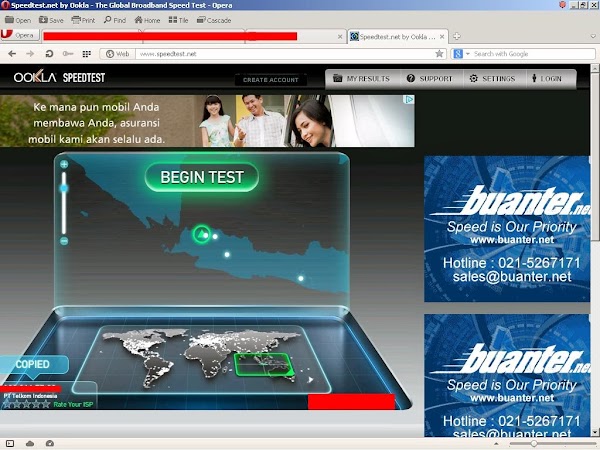This screenshot has width=600, height=450.
Task: Click the PT Telkom Indonesia label
Action: [30, 396]
